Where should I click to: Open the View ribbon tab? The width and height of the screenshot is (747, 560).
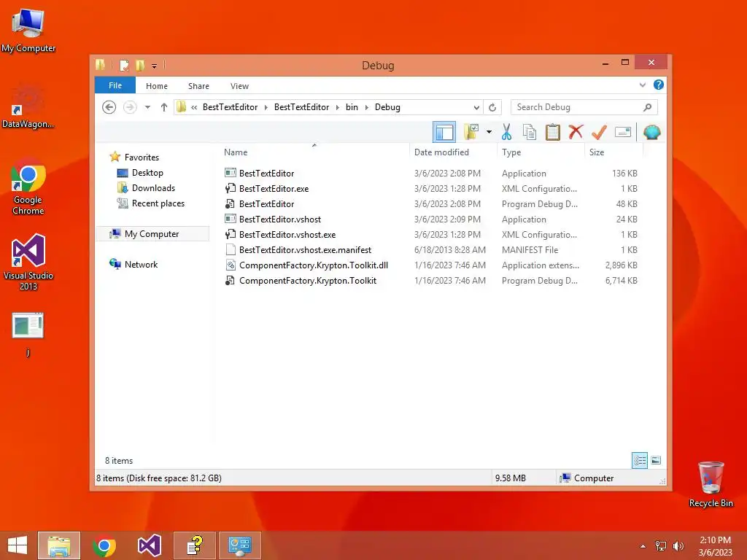(239, 86)
